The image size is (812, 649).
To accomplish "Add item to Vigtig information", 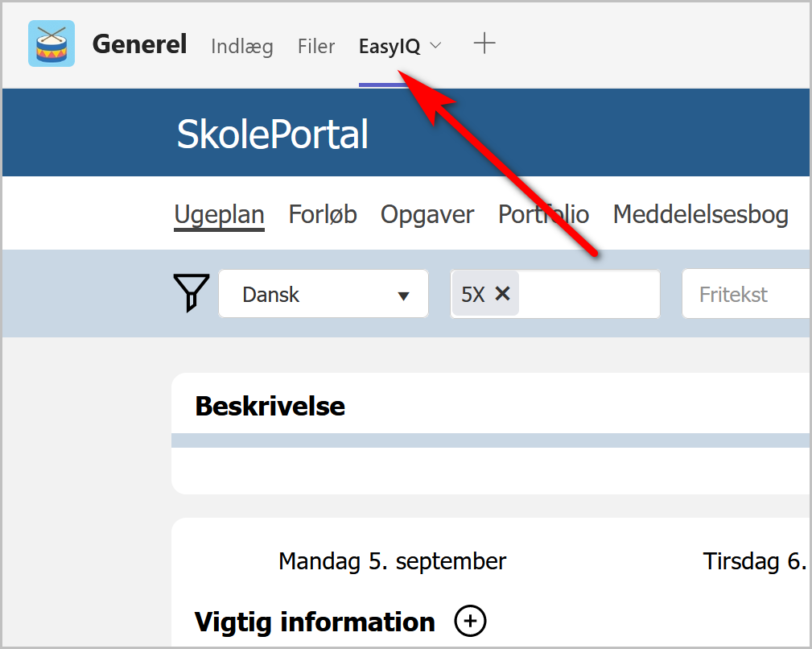I will click(x=470, y=621).
